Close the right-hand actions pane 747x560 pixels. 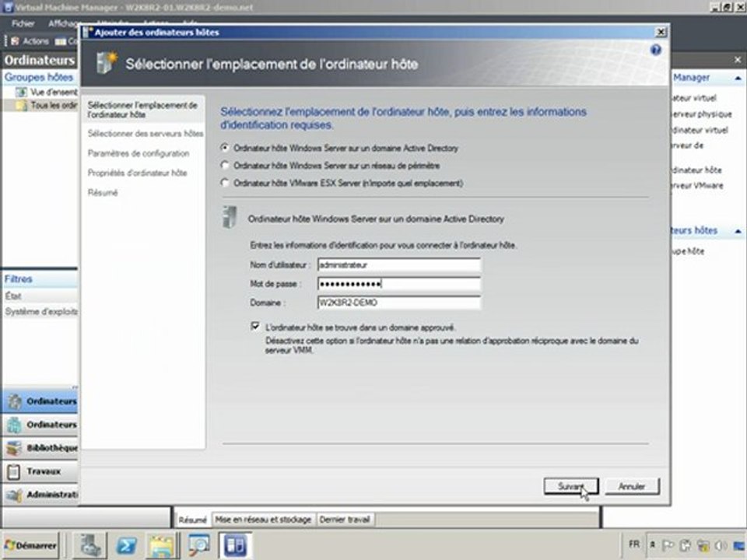[738, 60]
